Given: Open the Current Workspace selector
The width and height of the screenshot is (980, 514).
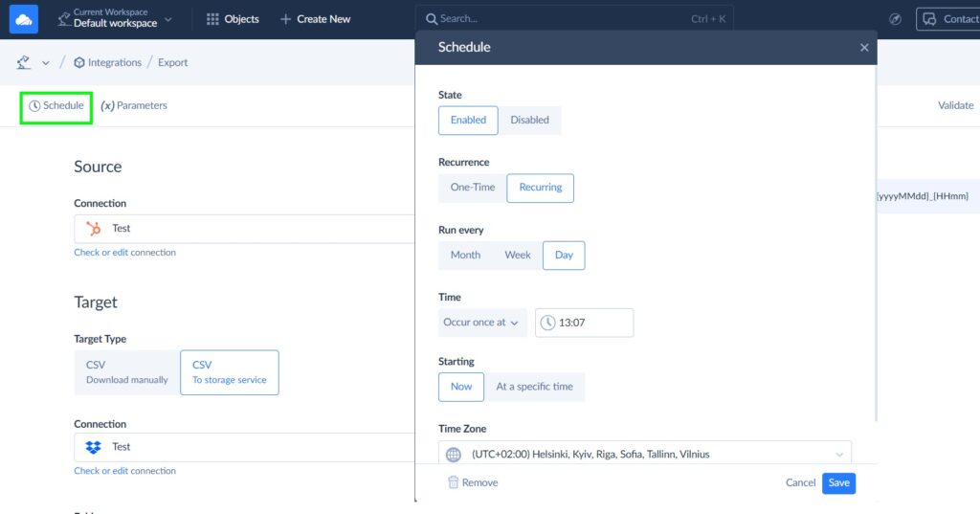Looking at the screenshot, I should (x=115, y=19).
